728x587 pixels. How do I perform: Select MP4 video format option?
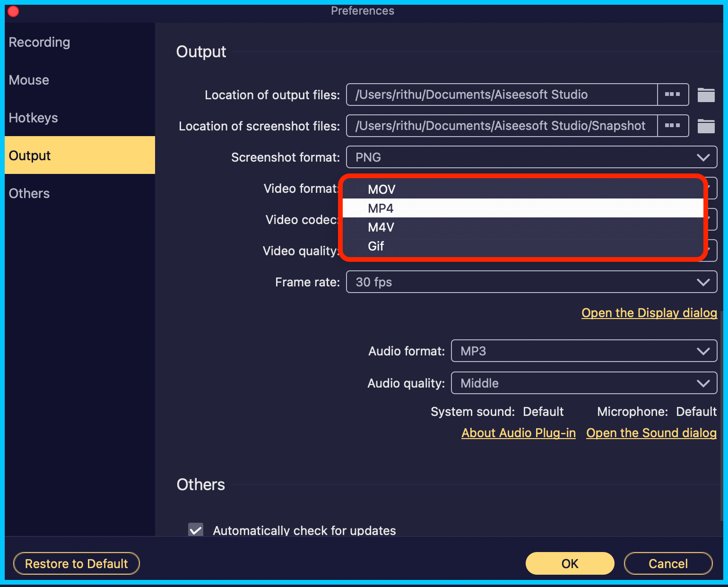523,208
